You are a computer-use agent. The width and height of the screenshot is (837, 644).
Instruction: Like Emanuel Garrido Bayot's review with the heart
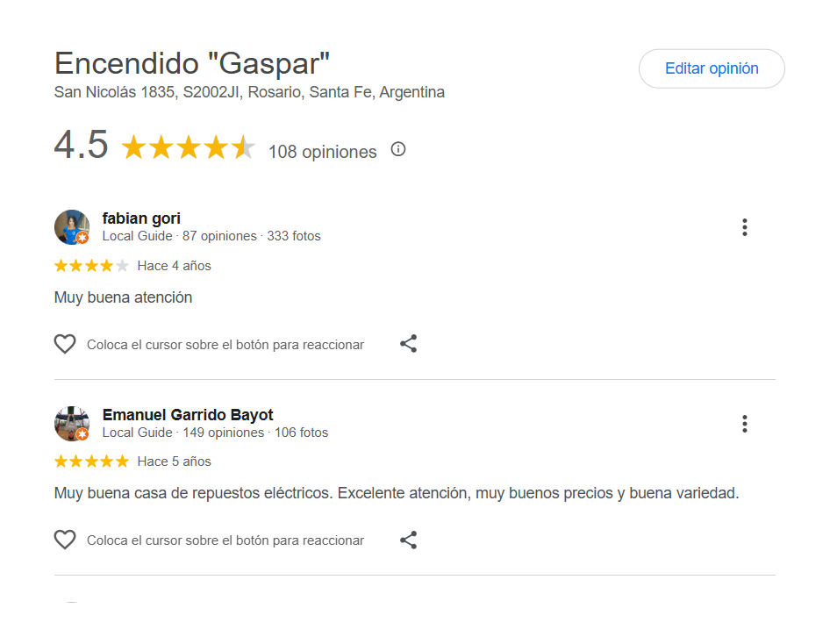[x=65, y=540]
